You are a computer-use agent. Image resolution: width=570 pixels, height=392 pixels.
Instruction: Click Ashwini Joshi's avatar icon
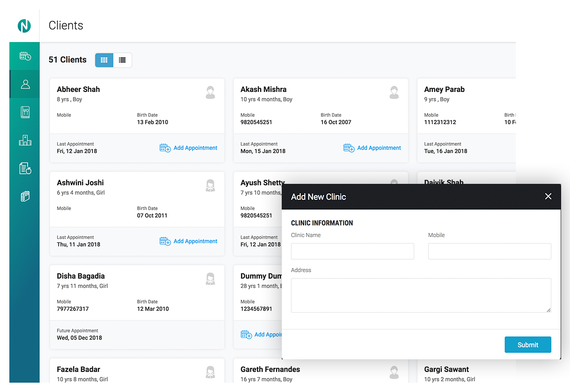point(210,186)
